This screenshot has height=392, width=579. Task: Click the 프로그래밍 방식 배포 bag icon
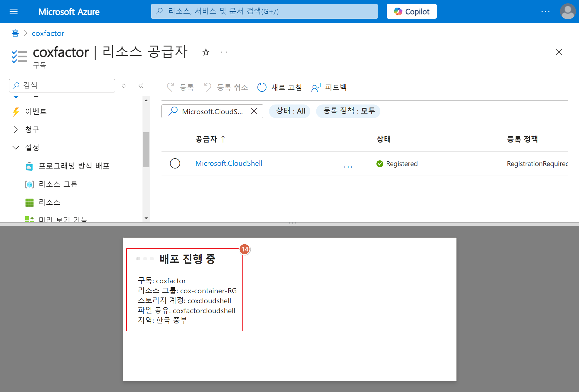click(29, 166)
